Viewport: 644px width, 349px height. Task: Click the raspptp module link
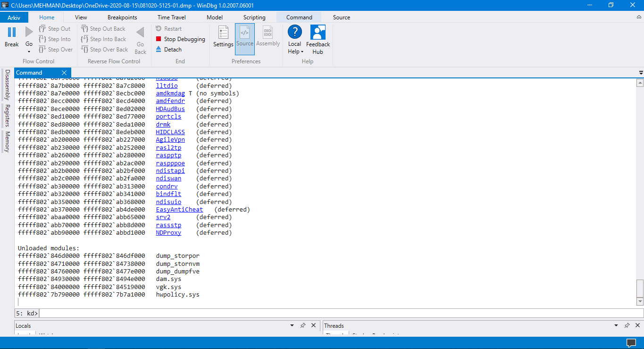168,155
